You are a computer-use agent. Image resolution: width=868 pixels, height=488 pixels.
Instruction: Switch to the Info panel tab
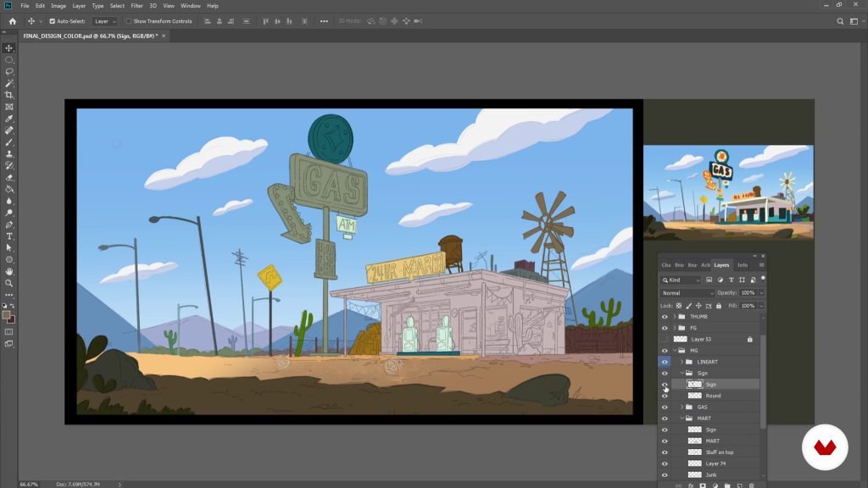point(743,265)
